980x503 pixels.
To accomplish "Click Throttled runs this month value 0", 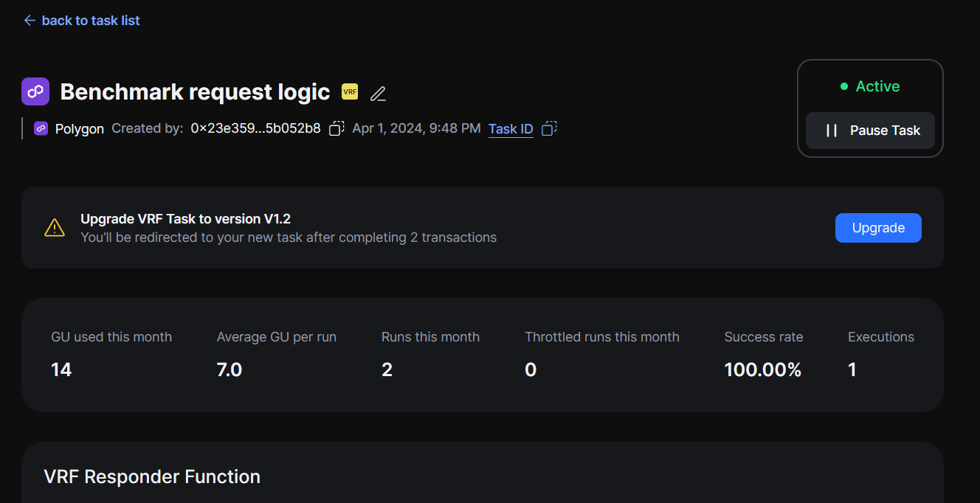I will point(531,370).
